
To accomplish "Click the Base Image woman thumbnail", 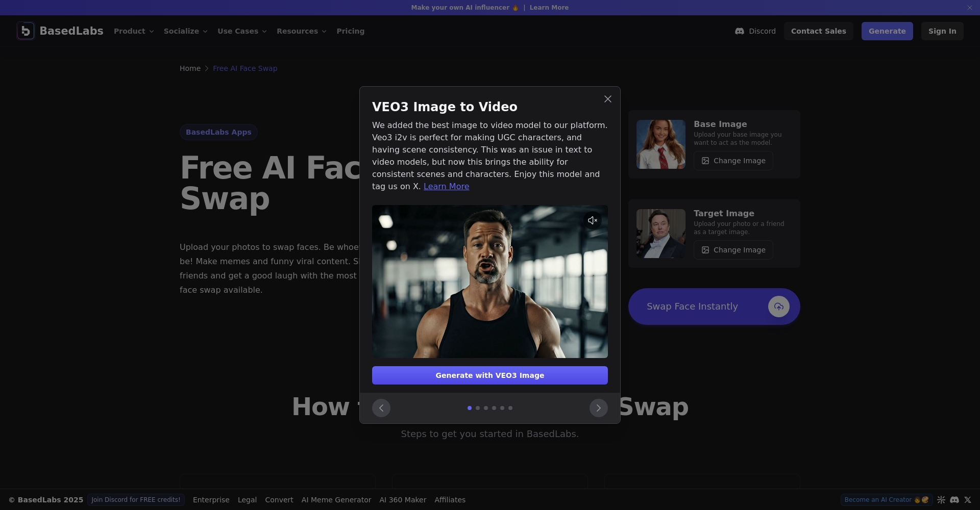I will (660, 144).
